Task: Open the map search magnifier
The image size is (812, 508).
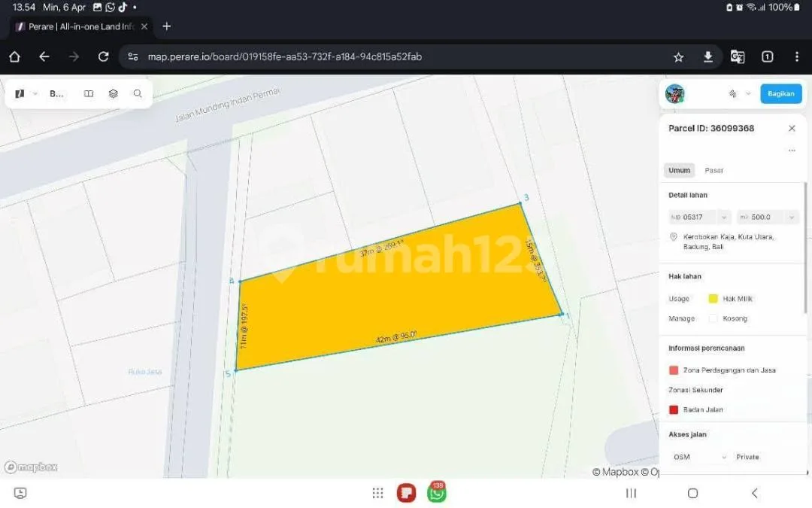Action: [x=138, y=94]
